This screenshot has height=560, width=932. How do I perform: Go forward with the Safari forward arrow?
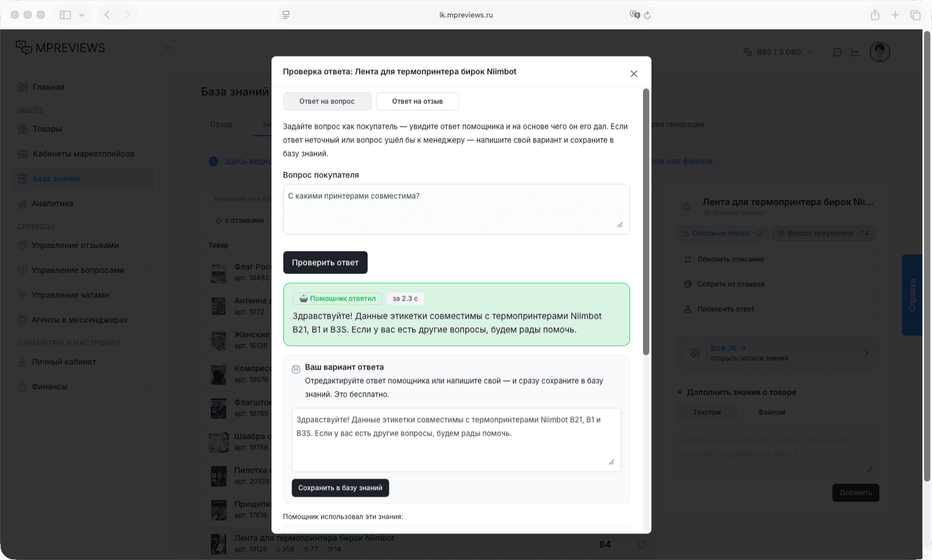(x=127, y=15)
